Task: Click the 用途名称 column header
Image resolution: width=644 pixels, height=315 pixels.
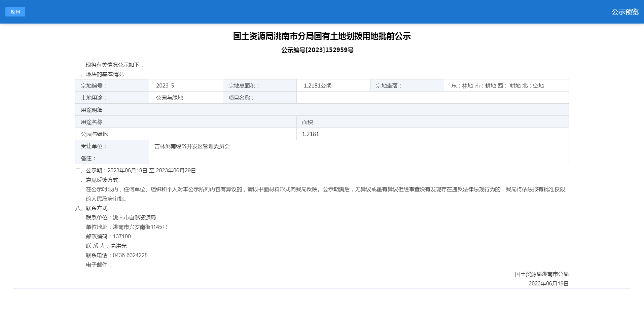Action: point(186,122)
